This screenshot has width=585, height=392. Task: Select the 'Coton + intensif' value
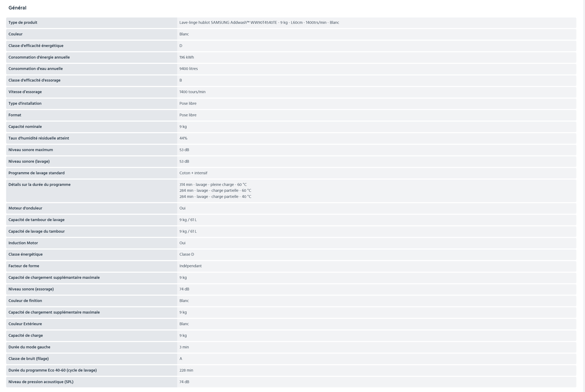pos(193,173)
